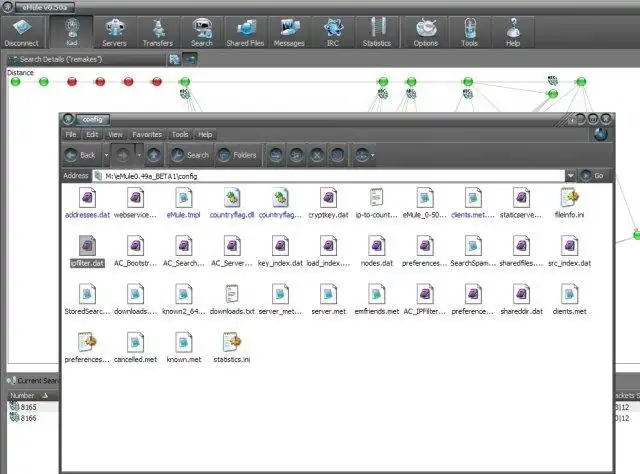The width and height of the screenshot is (640, 474).
Task: Select the nodes.dat file
Action: click(x=377, y=251)
